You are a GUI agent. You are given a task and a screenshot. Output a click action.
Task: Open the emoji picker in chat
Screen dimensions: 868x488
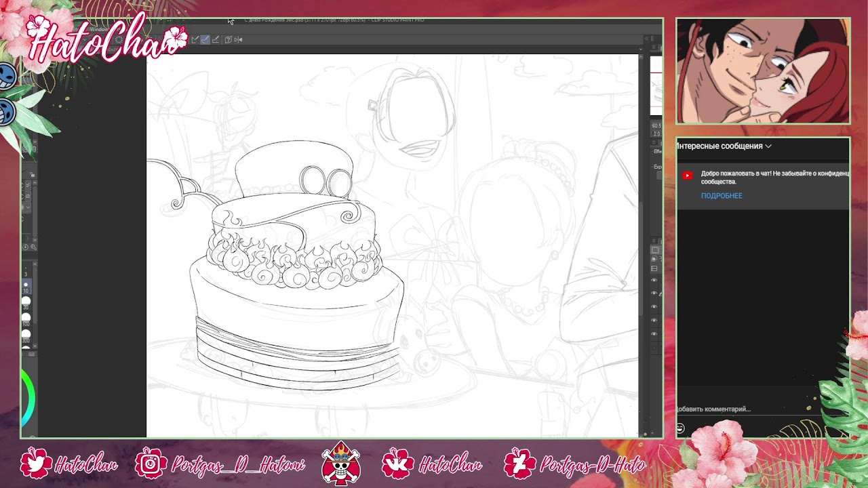pos(680,428)
